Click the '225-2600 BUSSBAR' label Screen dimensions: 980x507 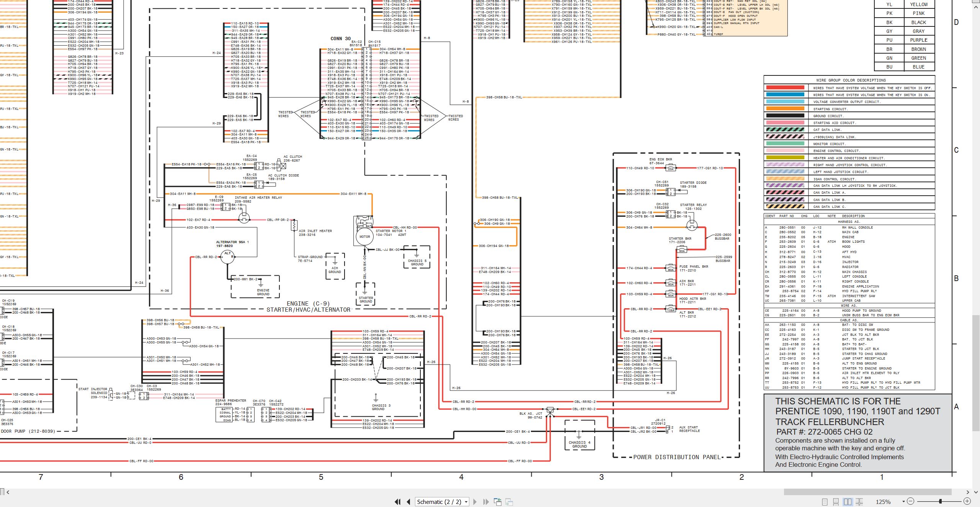coord(723,237)
